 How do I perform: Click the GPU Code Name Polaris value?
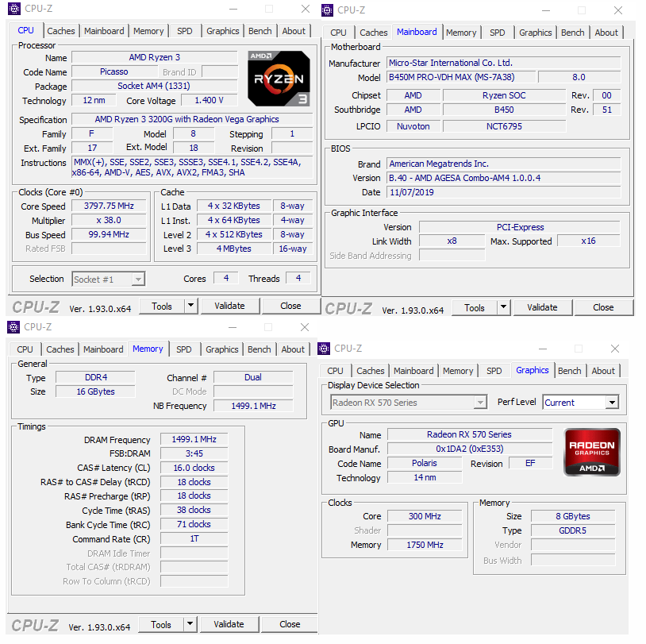(x=425, y=463)
